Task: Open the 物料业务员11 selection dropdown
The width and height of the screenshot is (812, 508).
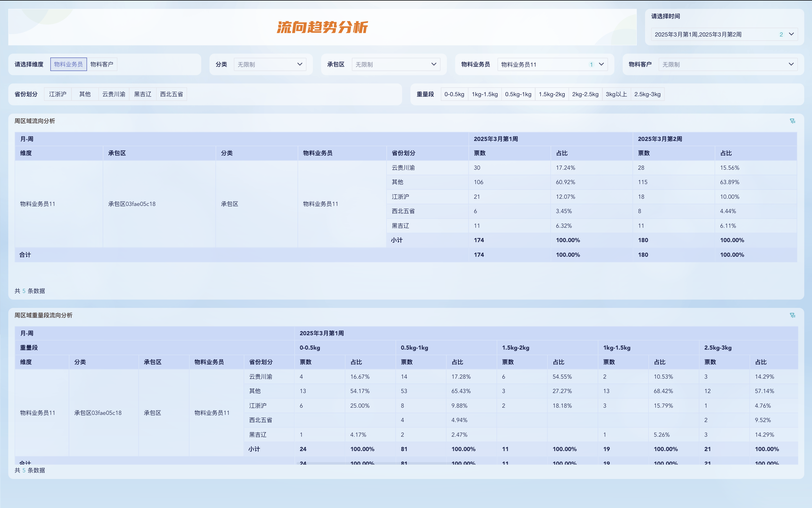Action: (x=552, y=64)
